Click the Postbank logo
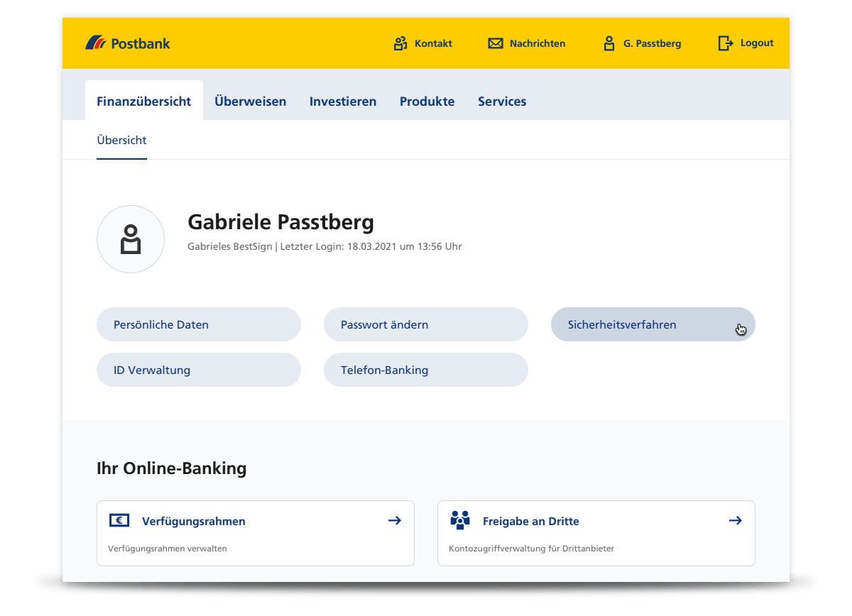852x616 pixels. pyautogui.click(x=128, y=43)
